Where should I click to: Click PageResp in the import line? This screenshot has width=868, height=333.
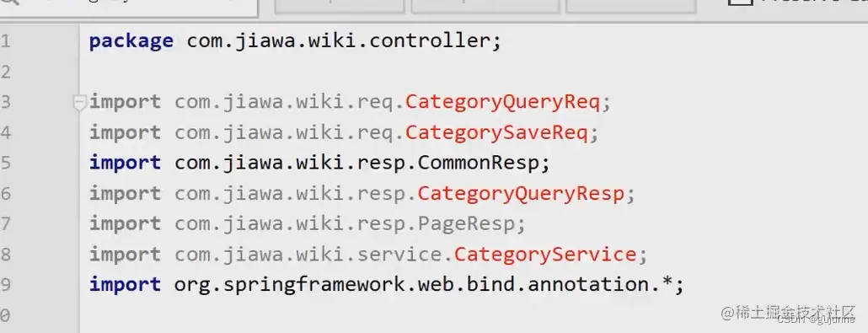point(465,224)
